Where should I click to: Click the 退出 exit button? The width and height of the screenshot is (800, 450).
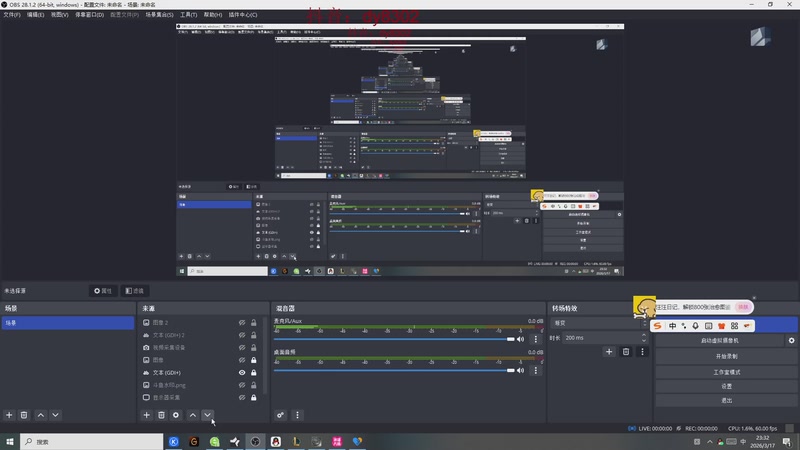tap(726, 401)
